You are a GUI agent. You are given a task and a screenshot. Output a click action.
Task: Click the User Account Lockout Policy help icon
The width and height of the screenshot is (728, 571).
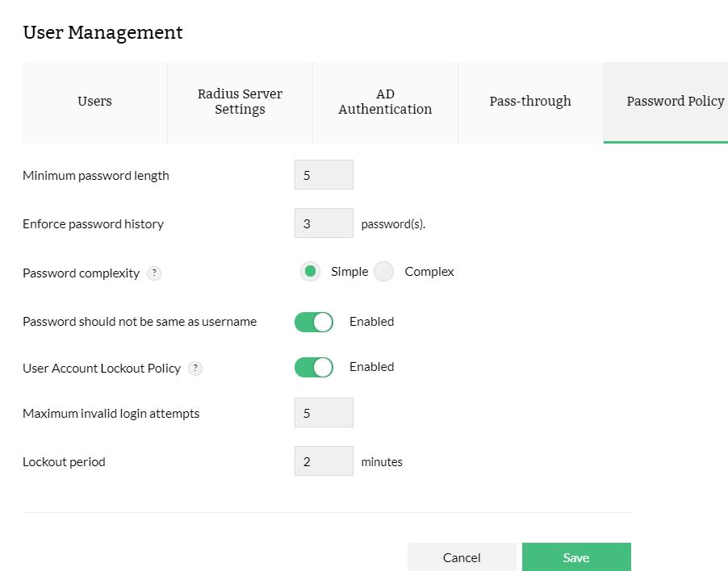195,369
